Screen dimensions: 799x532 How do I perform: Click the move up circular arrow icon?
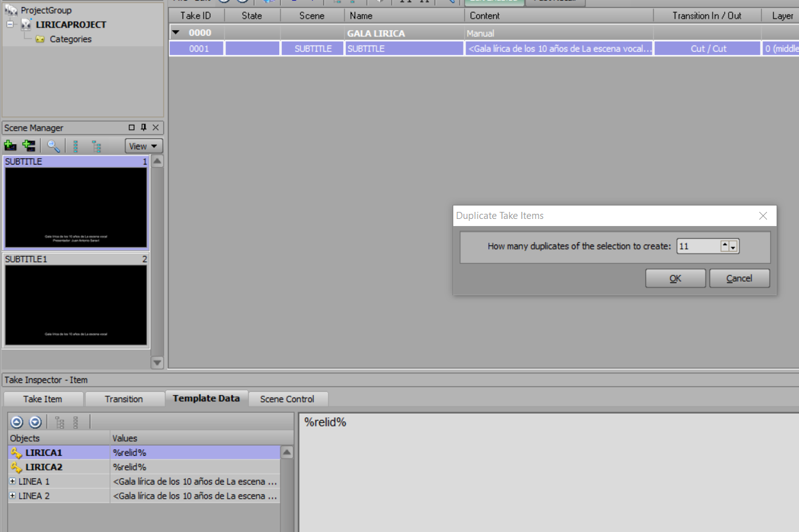pyautogui.click(x=17, y=422)
